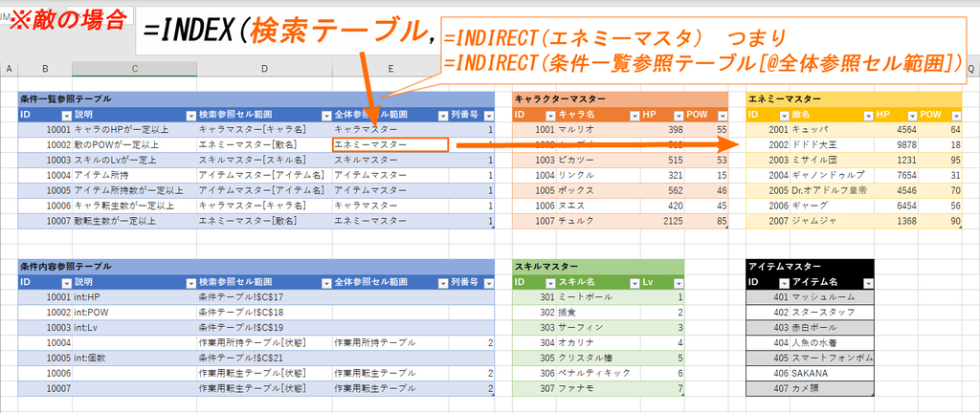Select 作業用所持テーブル cell in row 10004

[390, 342]
